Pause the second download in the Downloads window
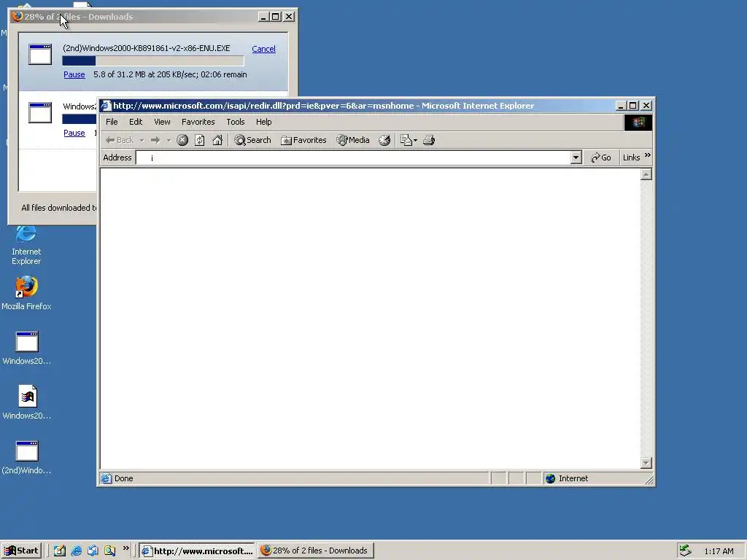 (74, 133)
